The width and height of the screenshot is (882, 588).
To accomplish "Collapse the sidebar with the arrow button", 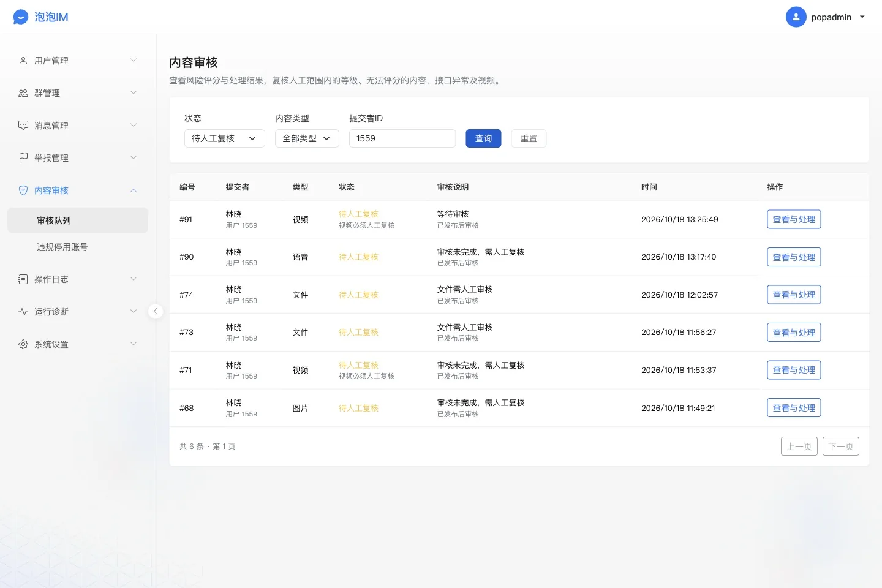I will pyautogui.click(x=156, y=311).
